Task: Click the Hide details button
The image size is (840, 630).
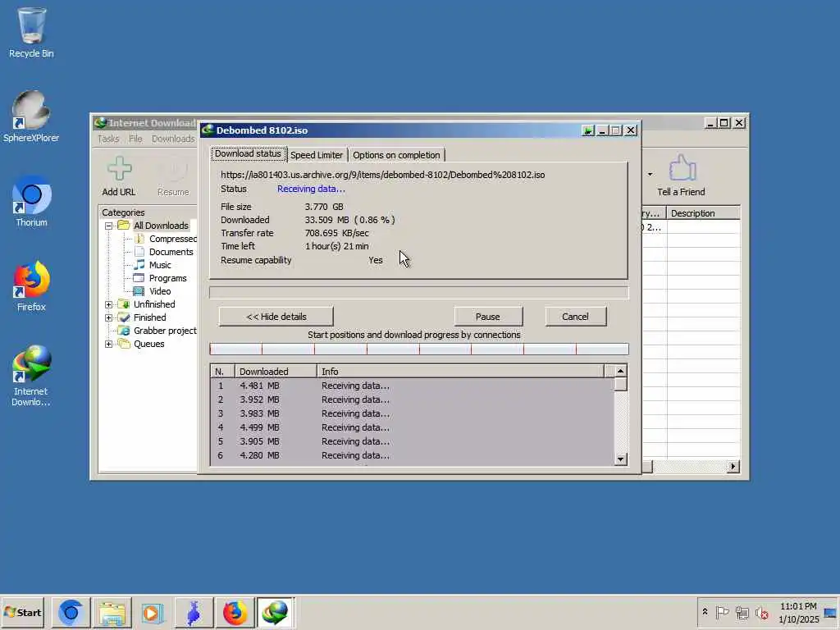Action: pos(276,317)
